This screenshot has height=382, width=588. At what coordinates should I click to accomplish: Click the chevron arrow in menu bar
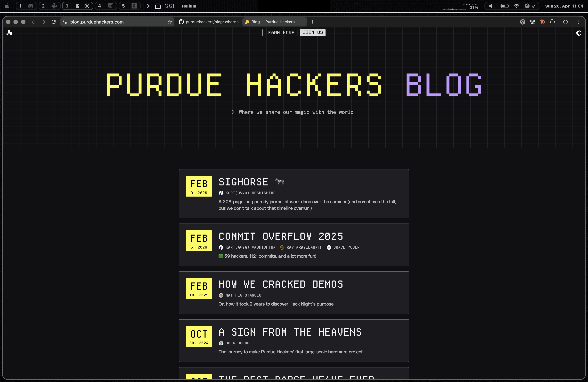148,6
